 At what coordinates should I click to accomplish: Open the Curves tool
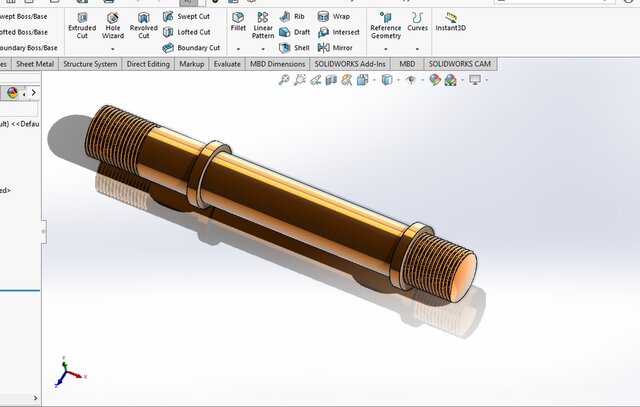[417, 22]
